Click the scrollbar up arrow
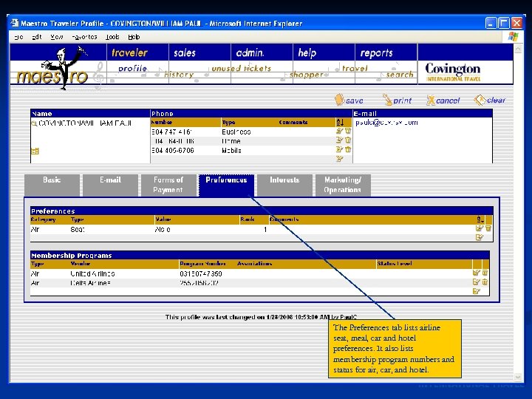Screen dimensions: 532x399 click(517, 49)
